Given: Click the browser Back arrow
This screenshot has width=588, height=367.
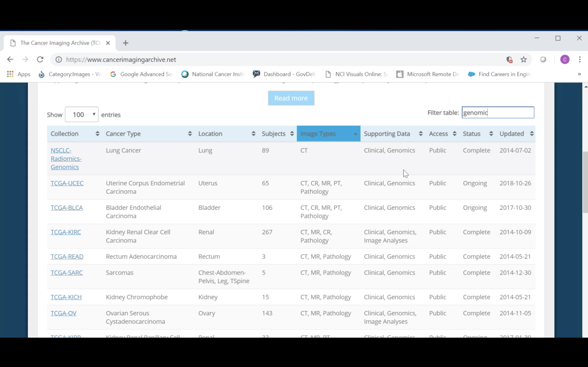Looking at the screenshot, I should [10, 59].
